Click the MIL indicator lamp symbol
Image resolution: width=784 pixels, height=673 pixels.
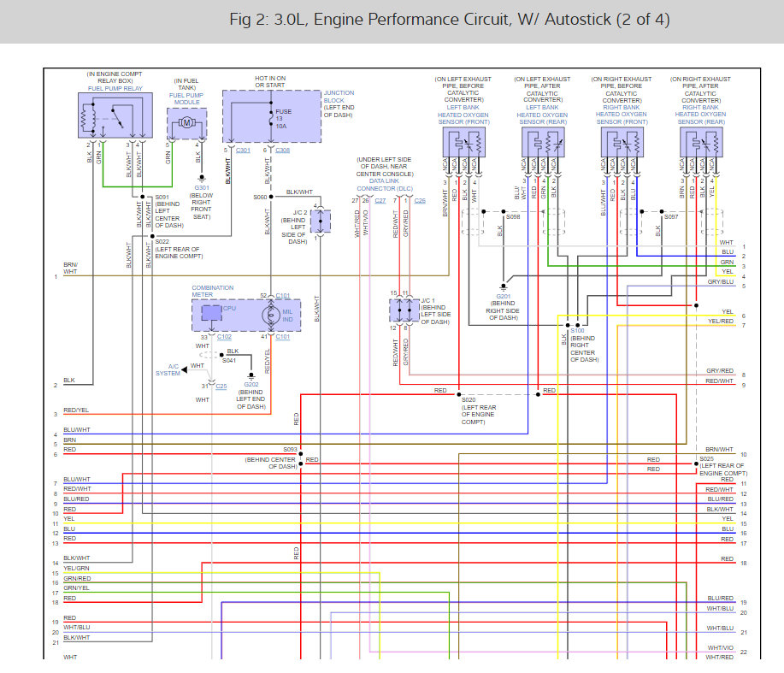[271, 315]
